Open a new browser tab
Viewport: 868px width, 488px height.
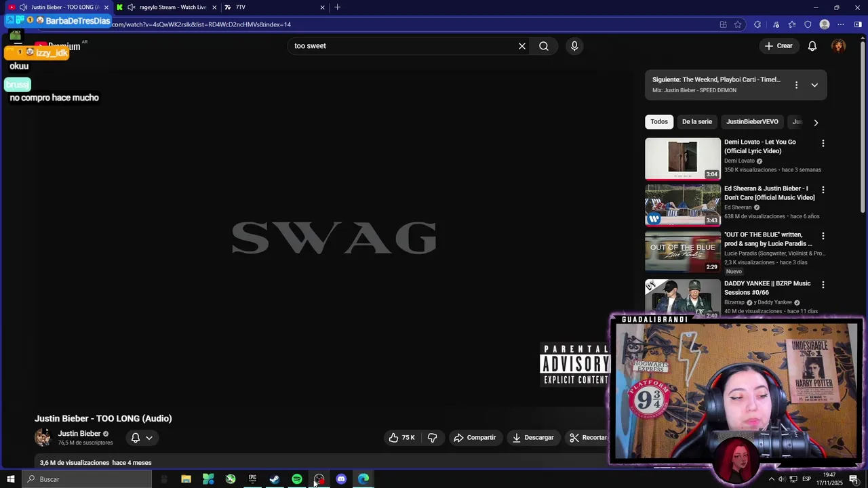point(337,7)
